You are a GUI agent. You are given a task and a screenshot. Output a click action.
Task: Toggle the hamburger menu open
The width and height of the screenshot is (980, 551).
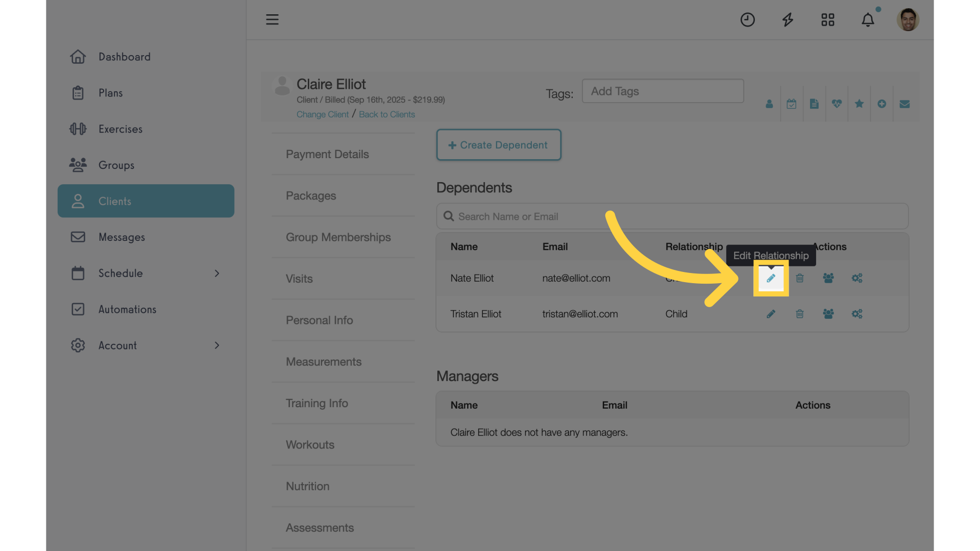[272, 19]
